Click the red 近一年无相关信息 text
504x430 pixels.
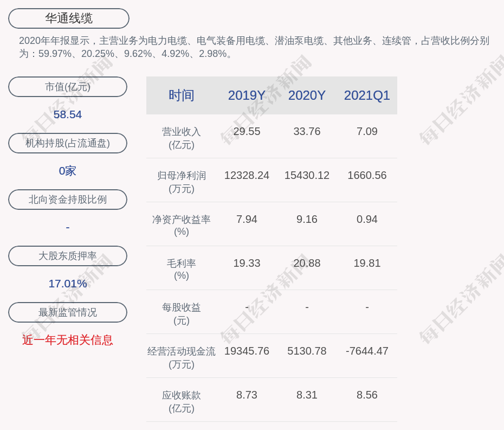pos(68,340)
